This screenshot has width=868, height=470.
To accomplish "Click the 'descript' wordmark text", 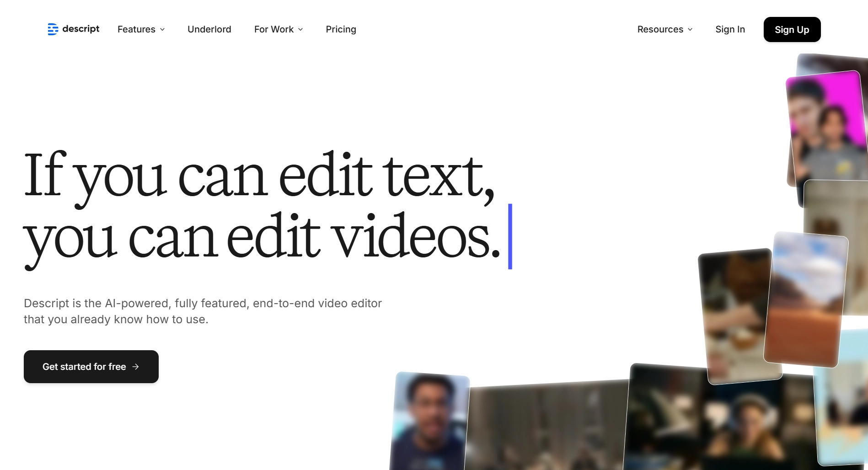I will tap(80, 29).
